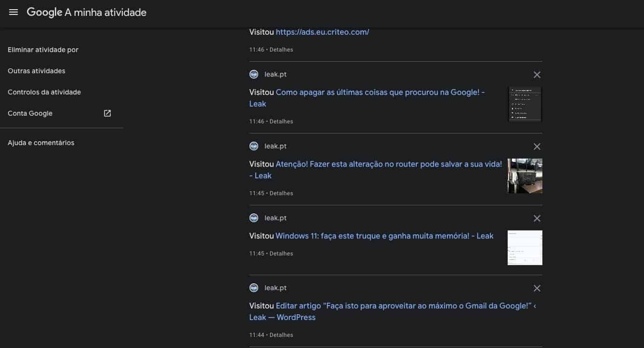Click thumbnail of Windows 11 article
This screenshot has width=644, height=348.
pos(525,248)
